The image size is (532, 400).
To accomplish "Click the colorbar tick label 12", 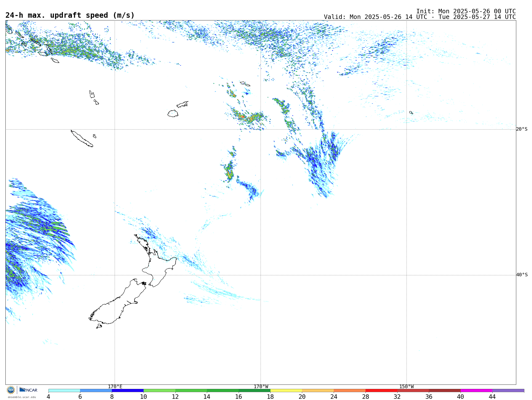I will 175,397.
